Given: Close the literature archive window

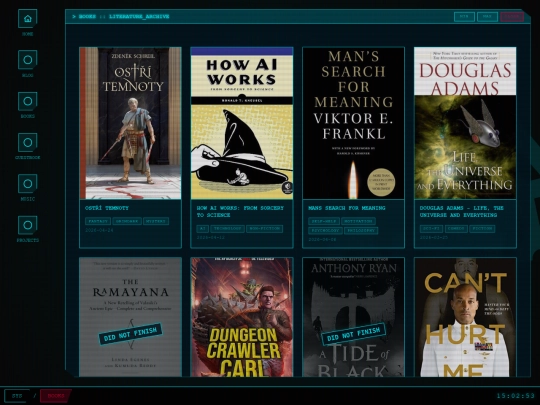Looking at the screenshot, I should (512, 17).
